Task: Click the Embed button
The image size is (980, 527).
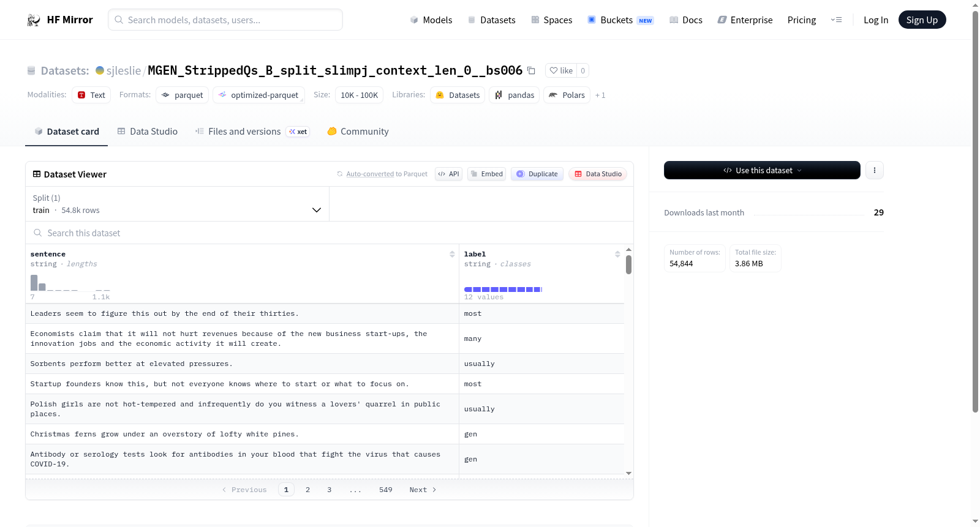Action: [487, 174]
